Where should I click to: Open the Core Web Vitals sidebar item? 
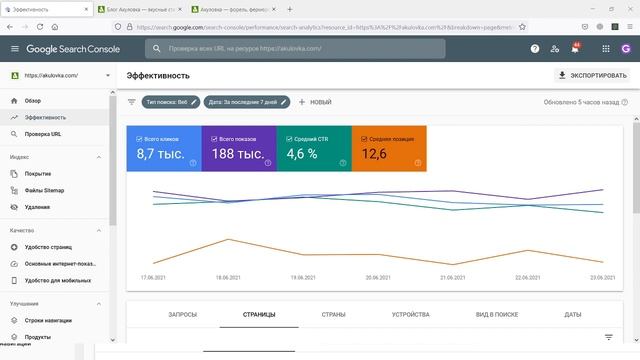(55, 264)
